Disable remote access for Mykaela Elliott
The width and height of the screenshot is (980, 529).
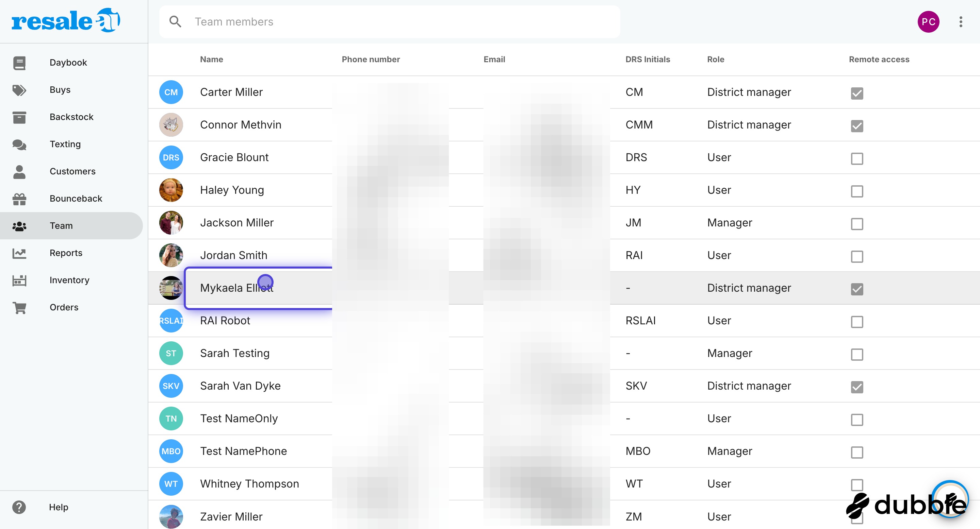(857, 289)
